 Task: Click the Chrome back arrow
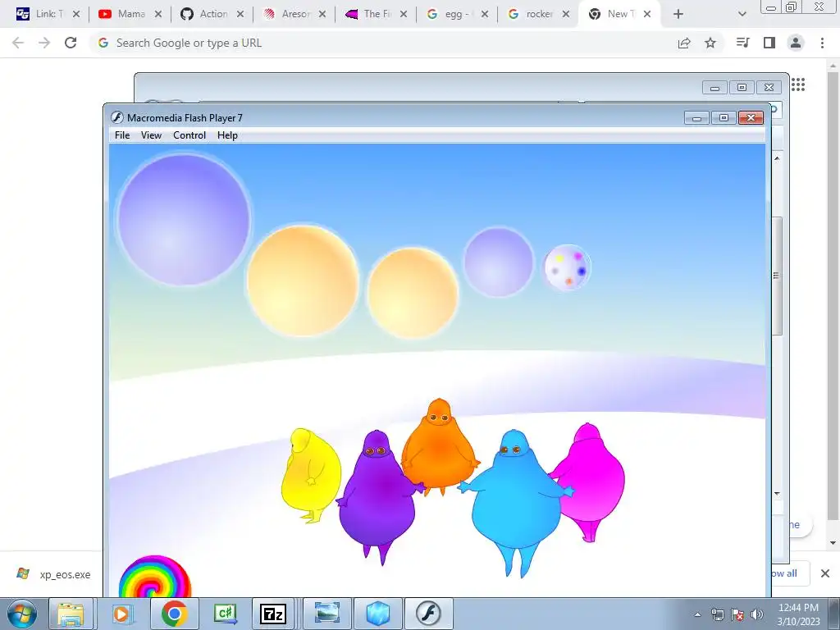pyautogui.click(x=18, y=43)
